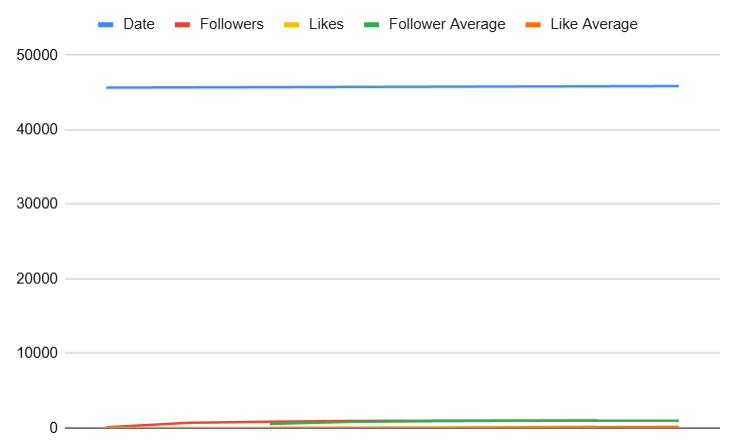Click the 50000 axis label
This screenshot has height=448, width=734.
point(37,55)
